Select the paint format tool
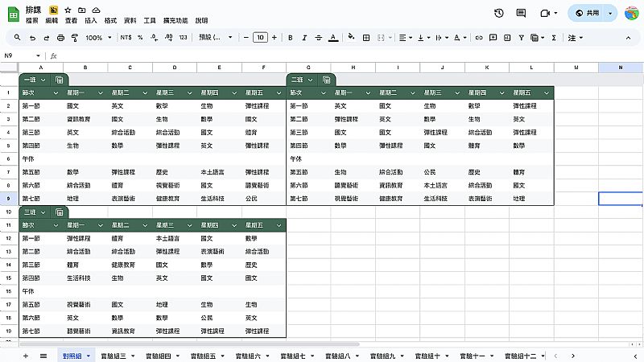The image size is (644, 362). [x=75, y=38]
